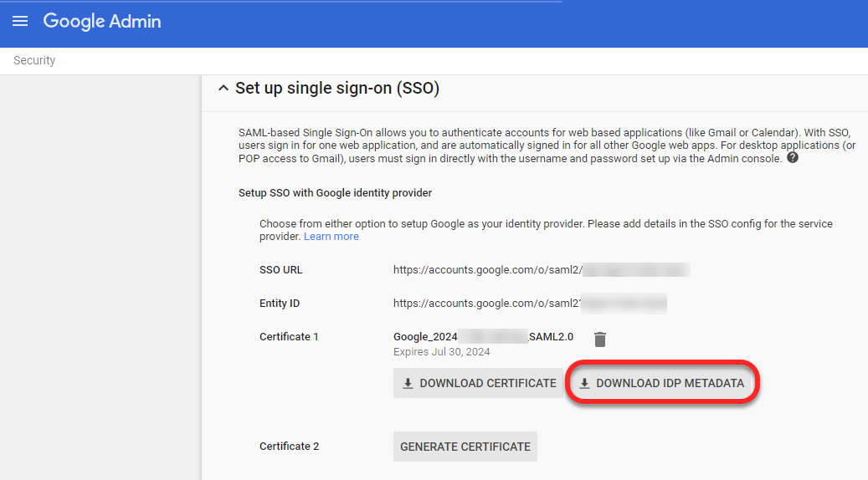Click the SSO URL label
Screen dimensions: 868x480
(280, 270)
